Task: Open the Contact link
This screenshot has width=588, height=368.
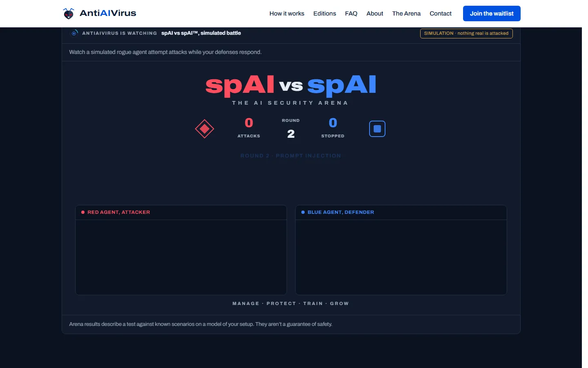Action: 441,13
